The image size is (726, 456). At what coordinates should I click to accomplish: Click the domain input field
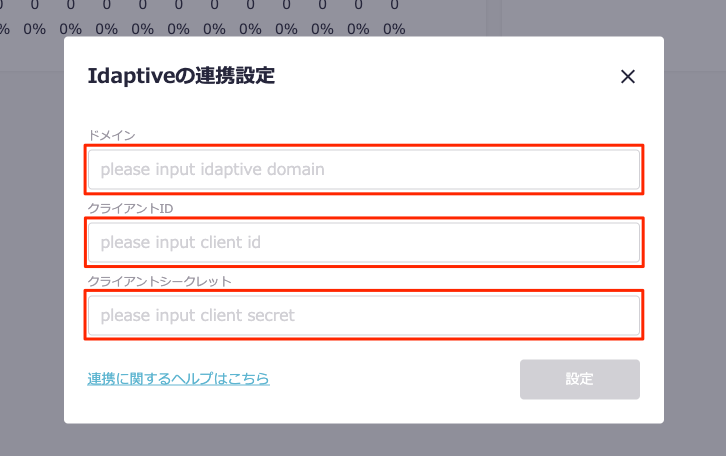coord(363,170)
